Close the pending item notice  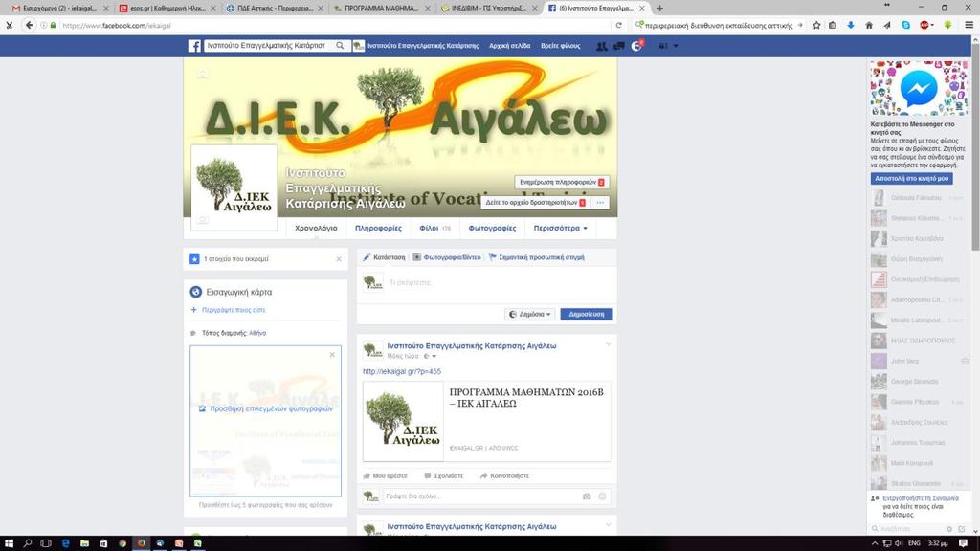[339, 258]
